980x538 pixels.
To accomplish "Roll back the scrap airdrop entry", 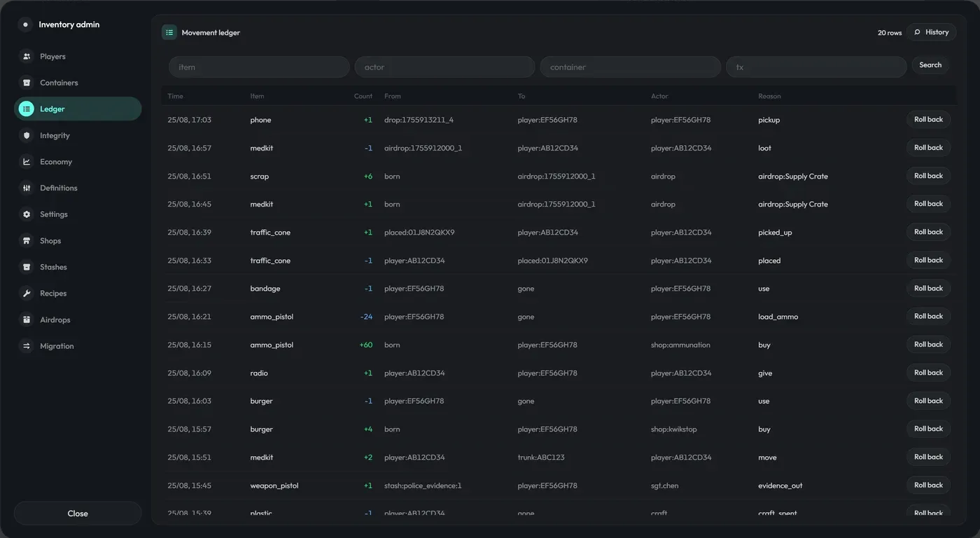I will tap(928, 176).
